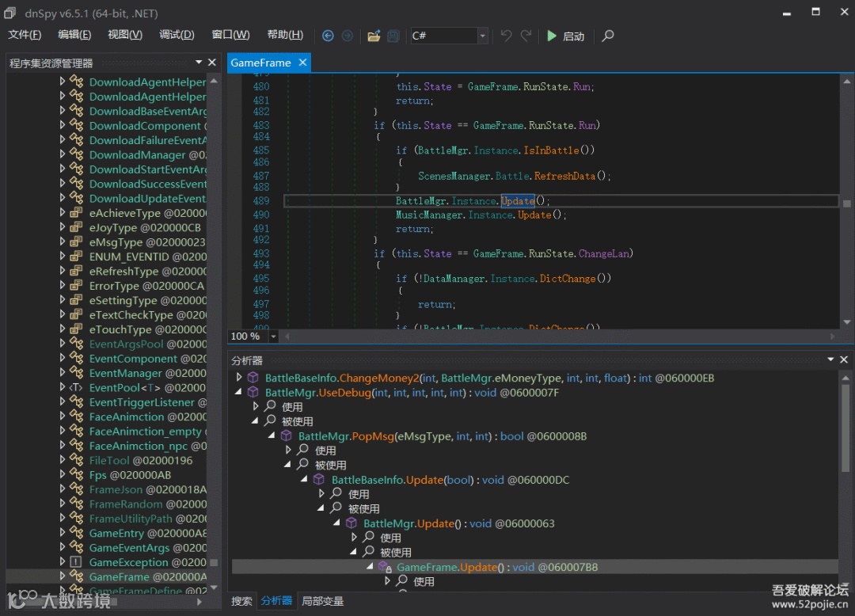The height and width of the screenshot is (616, 855).
Task: Open the 100 % zoom level dropdown
Action: [274, 337]
